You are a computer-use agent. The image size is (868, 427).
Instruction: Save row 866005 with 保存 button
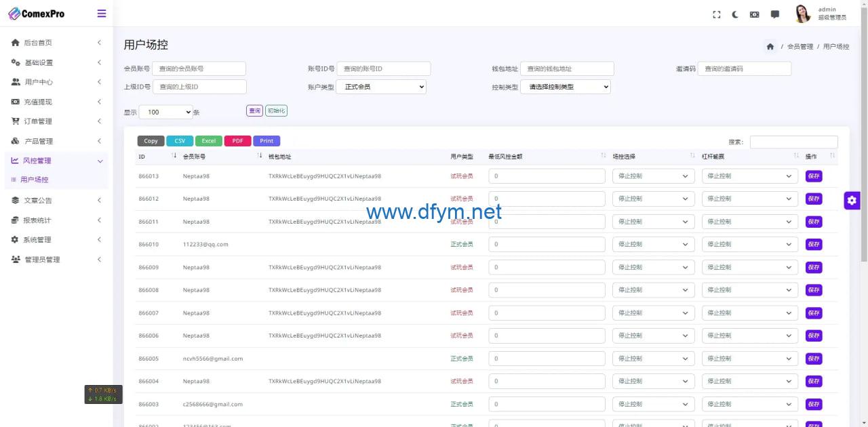point(814,359)
